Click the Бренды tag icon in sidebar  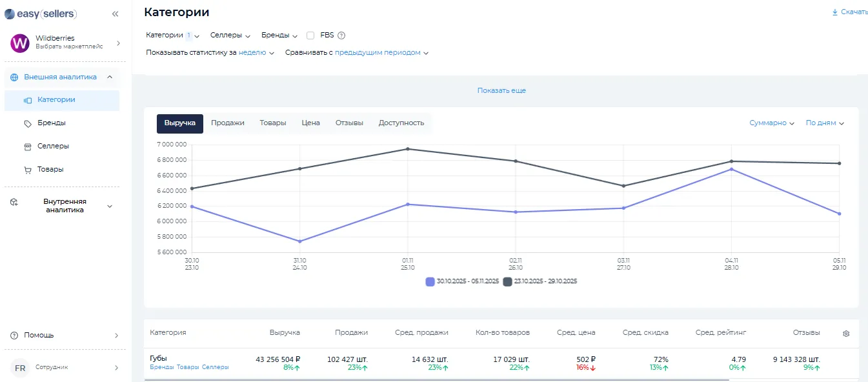pos(28,123)
